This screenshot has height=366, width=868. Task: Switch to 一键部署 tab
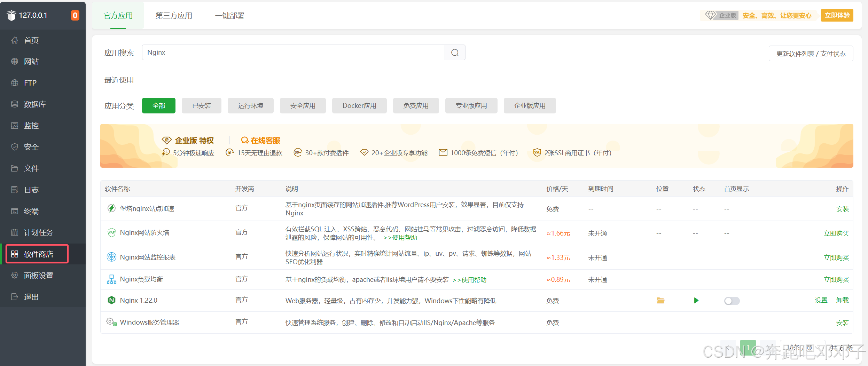(230, 16)
